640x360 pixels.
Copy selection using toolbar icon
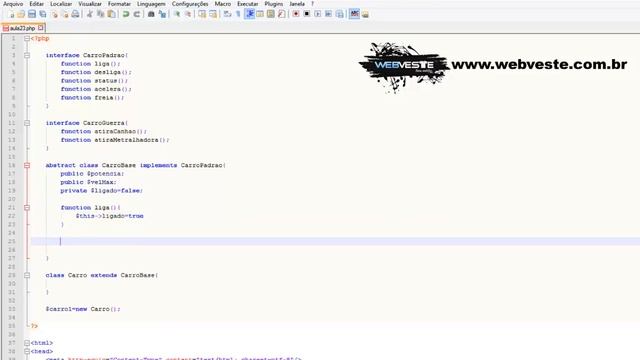tap(100, 14)
